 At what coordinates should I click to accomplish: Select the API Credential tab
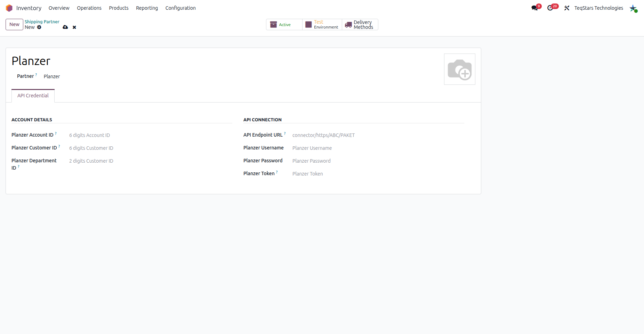tap(33, 96)
